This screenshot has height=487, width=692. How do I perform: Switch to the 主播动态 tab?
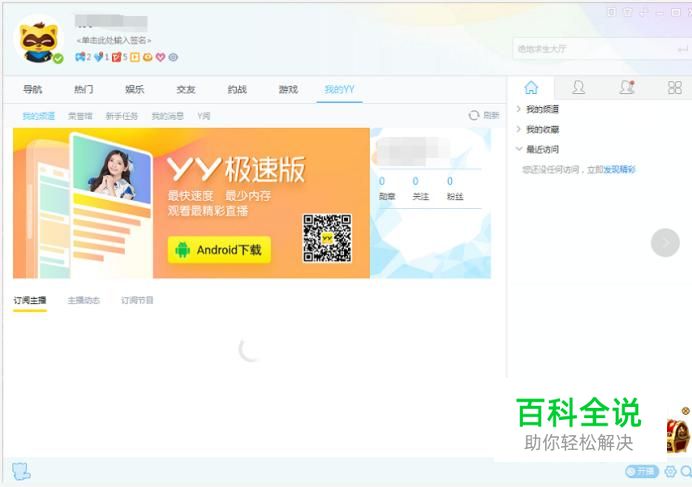coord(83,300)
